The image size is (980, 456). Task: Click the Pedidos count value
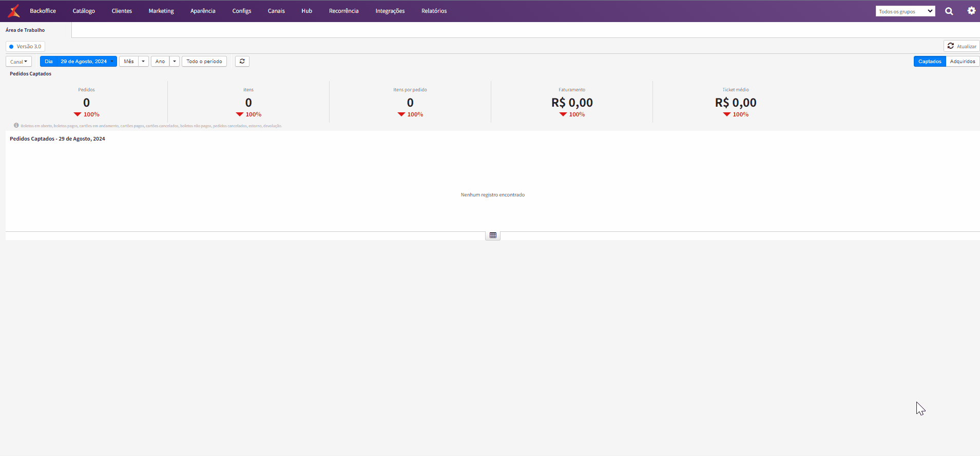[86, 103]
